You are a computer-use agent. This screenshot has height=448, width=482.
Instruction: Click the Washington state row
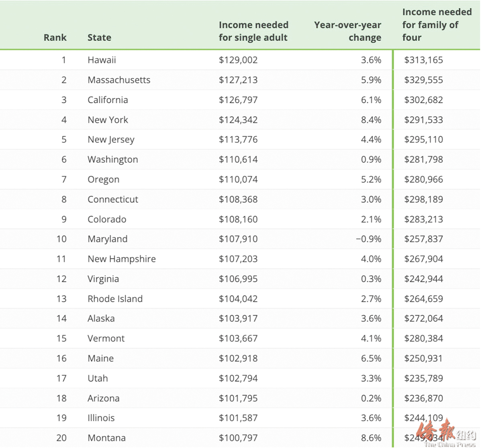[240, 159]
